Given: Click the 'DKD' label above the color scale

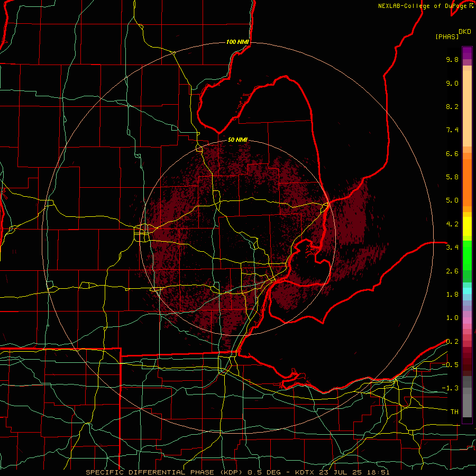Looking at the screenshot, I should click(465, 32).
